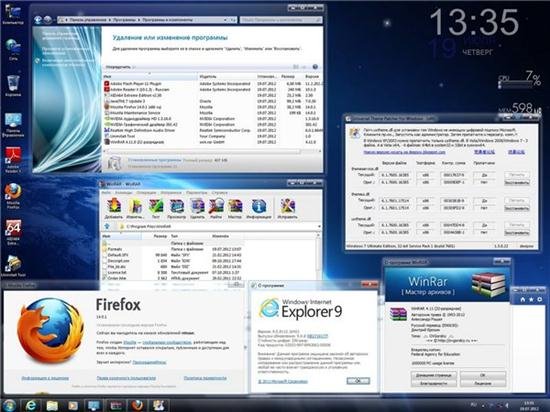
Task: Click the home icon on the small desktop gadget
Action: pos(523,299)
